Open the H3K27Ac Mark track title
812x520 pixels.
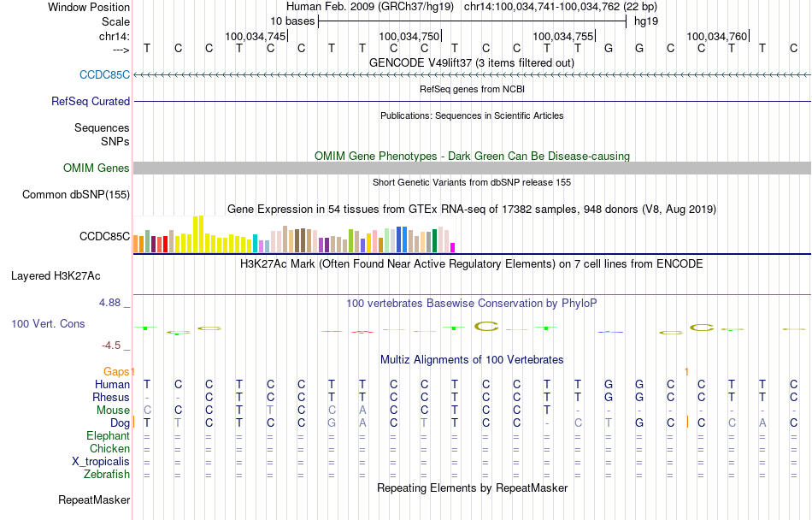472,264
